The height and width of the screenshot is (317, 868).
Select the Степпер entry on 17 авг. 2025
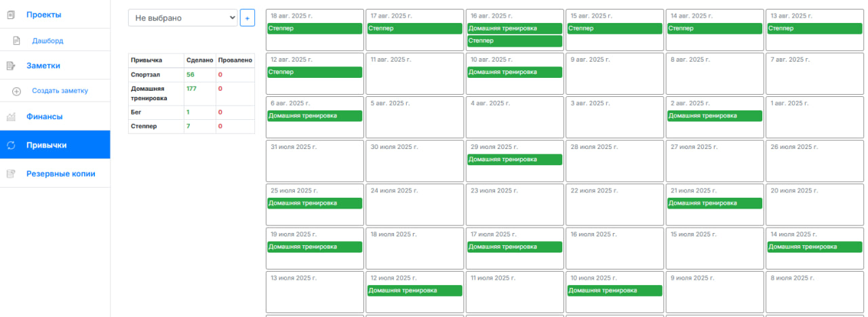pos(415,28)
